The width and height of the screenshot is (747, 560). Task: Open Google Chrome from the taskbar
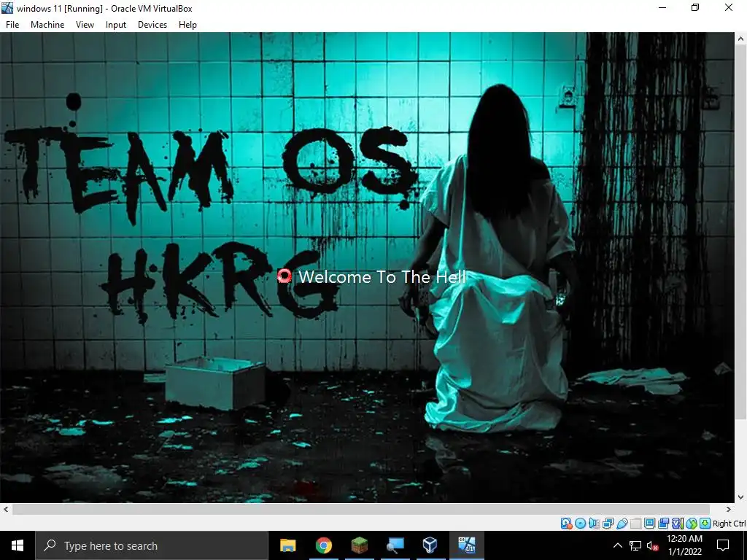click(323, 545)
